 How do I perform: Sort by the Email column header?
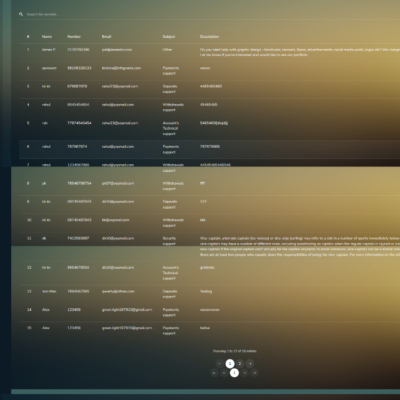tap(106, 37)
